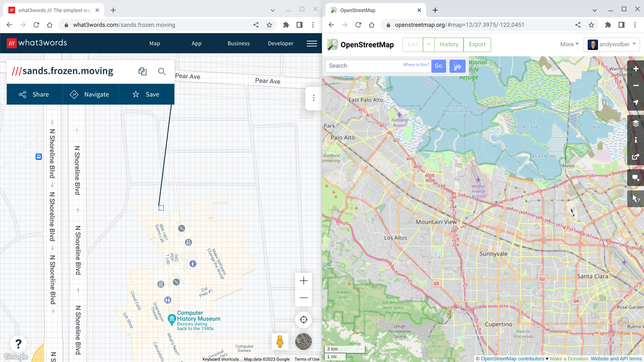Click the directions icon next to Go
The width and height of the screenshot is (644, 362).
pyautogui.click(x=457, y=66)
